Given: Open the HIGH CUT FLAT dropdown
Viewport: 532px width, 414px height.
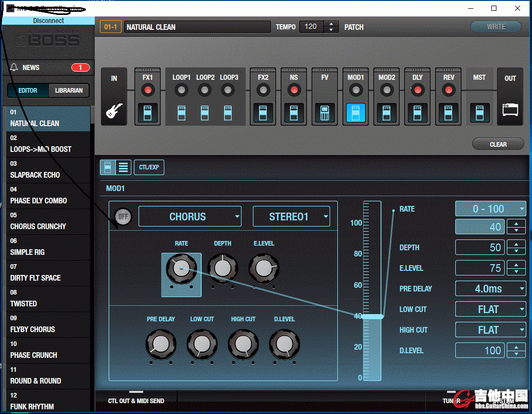Looking at the screenshot, I should coord(491,330).
